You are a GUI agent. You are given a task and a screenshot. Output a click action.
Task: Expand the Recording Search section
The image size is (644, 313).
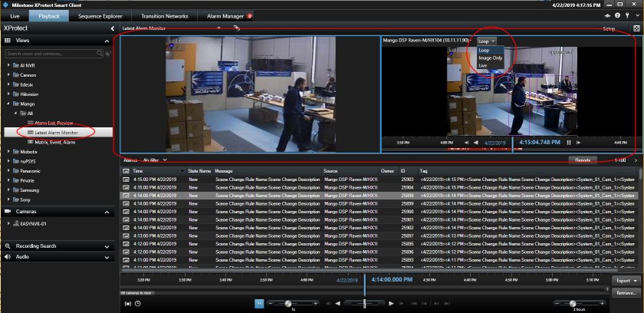tap(107, 246)
